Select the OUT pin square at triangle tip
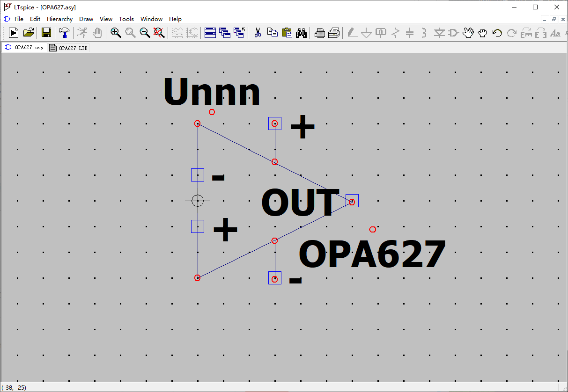Viewport: 568px width, 392px height. [352, 201]
